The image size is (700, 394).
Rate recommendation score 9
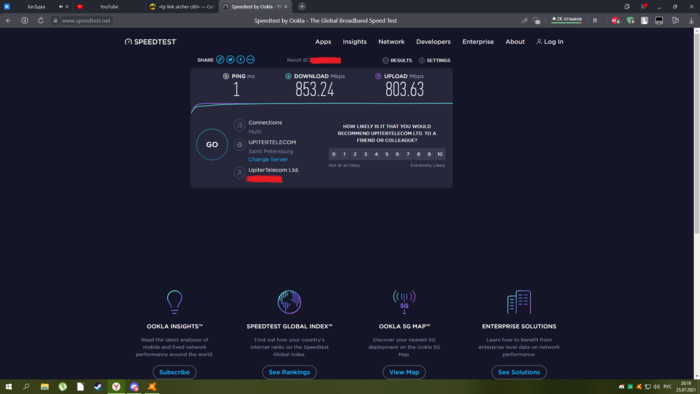pos(429,154)
